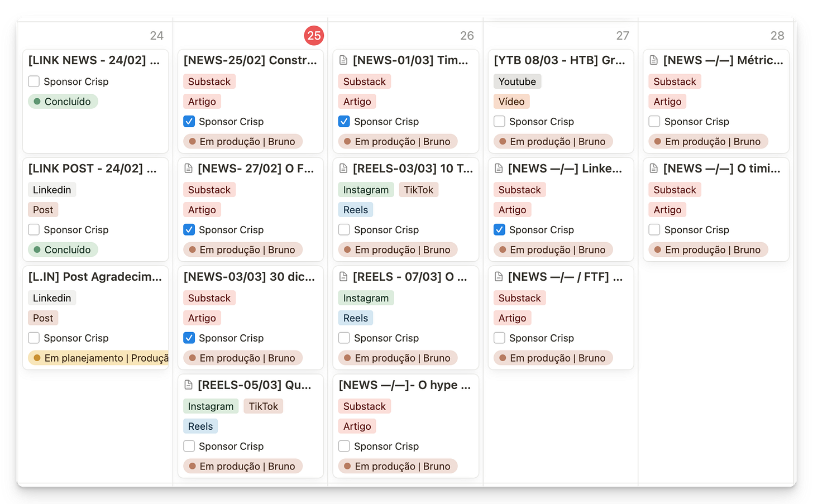Image resolution: width=813 pixels, height=504 pixels.
Task: Click Reels tag on [REELS-03/03] card
Action: 356,210
